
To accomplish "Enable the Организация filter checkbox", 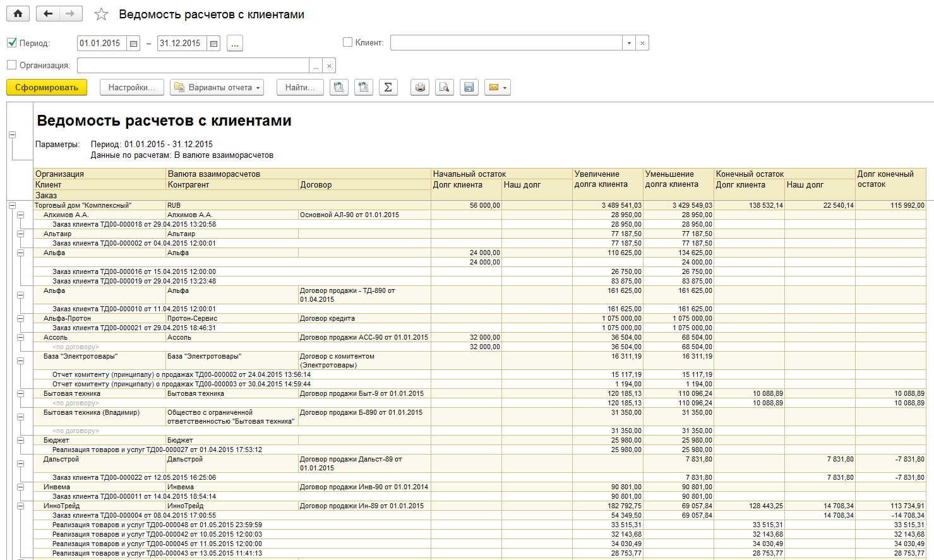I will click(11, 65).
